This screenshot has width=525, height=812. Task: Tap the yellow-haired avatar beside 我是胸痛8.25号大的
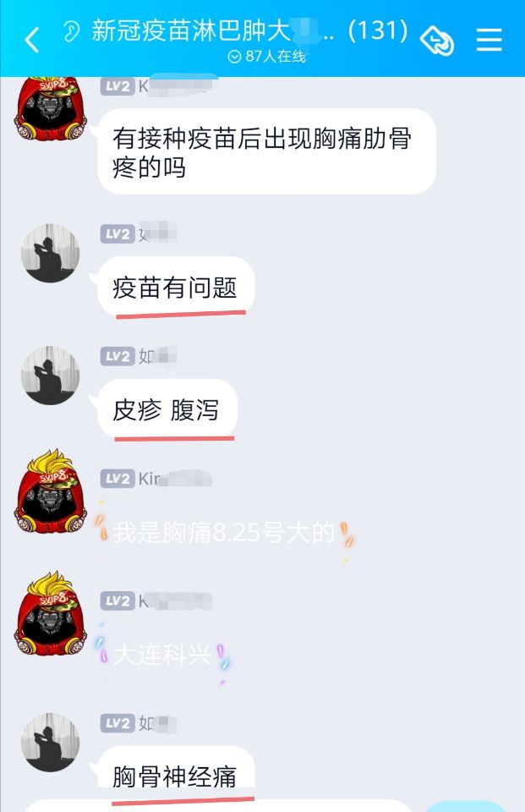50,491
